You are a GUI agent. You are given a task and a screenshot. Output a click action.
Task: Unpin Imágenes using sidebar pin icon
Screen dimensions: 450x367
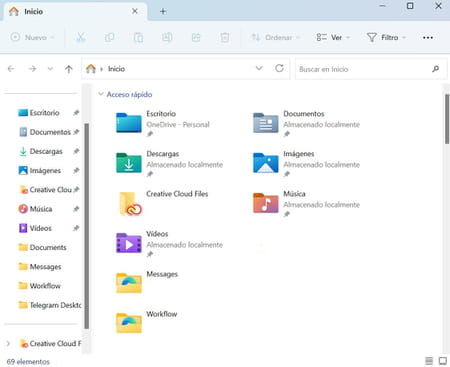click(x=76, y=170)
